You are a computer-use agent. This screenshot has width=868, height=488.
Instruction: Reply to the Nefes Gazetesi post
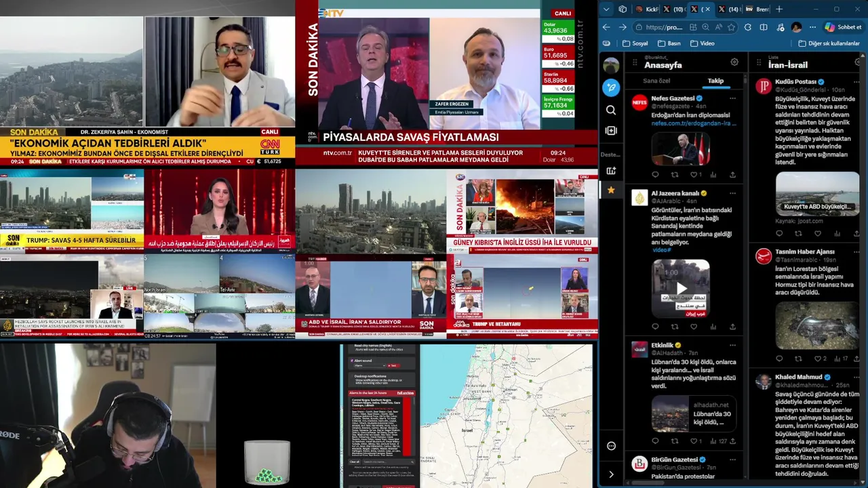[x=655, y=174]
